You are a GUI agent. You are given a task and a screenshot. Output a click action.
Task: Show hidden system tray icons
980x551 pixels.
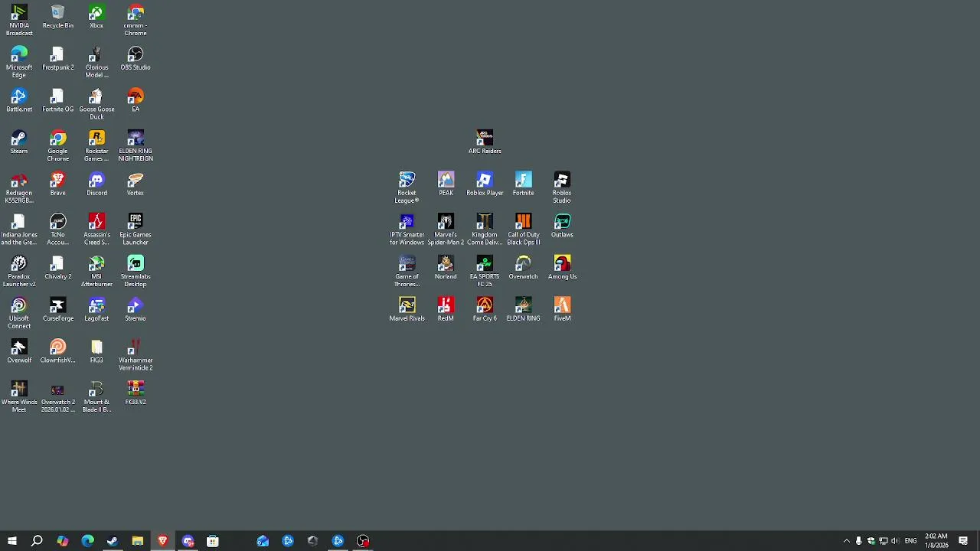tap(846, 541)
